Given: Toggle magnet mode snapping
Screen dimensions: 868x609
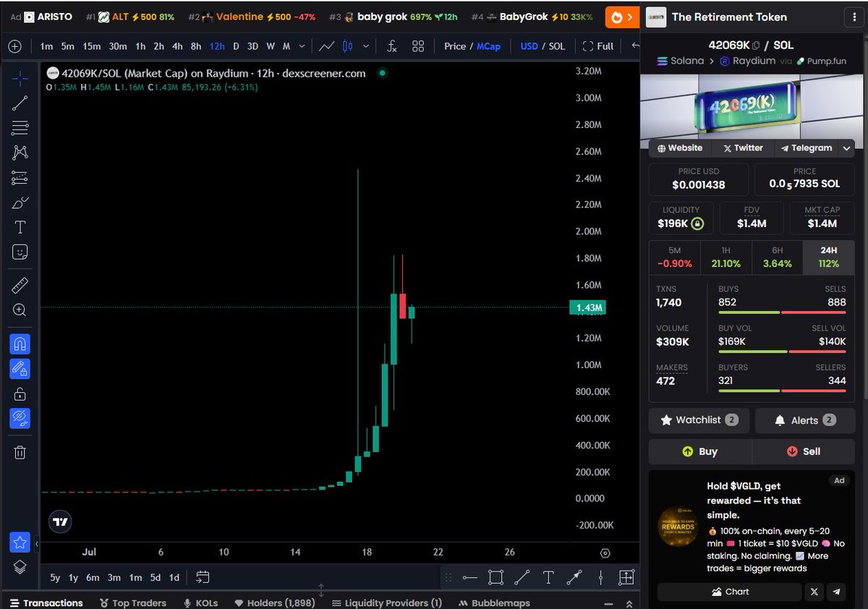Looking at the screenshot, I should point(20,344).
